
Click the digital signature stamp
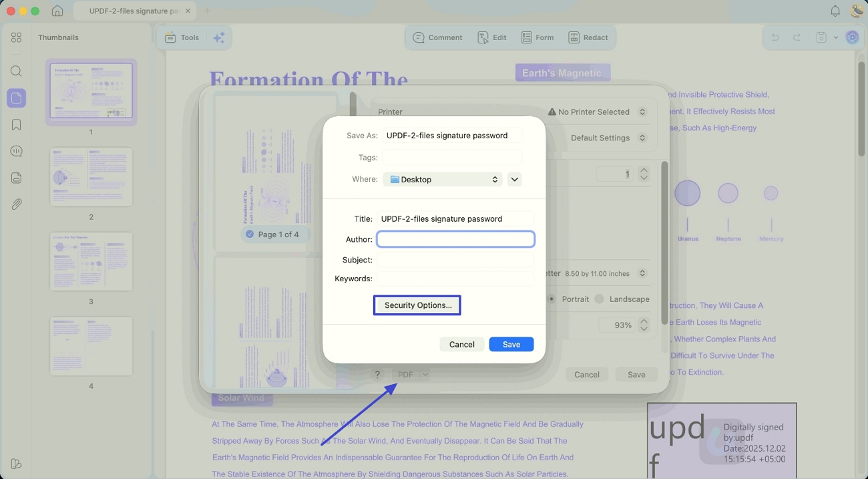[722, 440]
